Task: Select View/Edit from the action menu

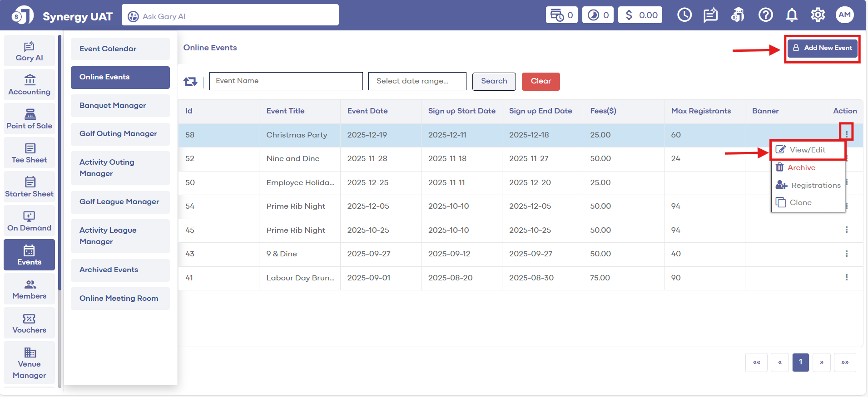Action: pos(807,150)
